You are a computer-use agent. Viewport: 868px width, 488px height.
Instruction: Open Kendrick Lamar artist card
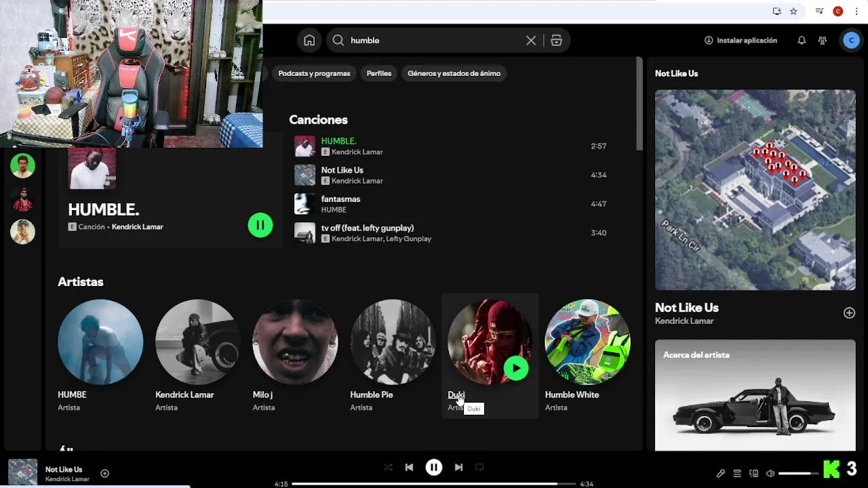tap(197, 356)
